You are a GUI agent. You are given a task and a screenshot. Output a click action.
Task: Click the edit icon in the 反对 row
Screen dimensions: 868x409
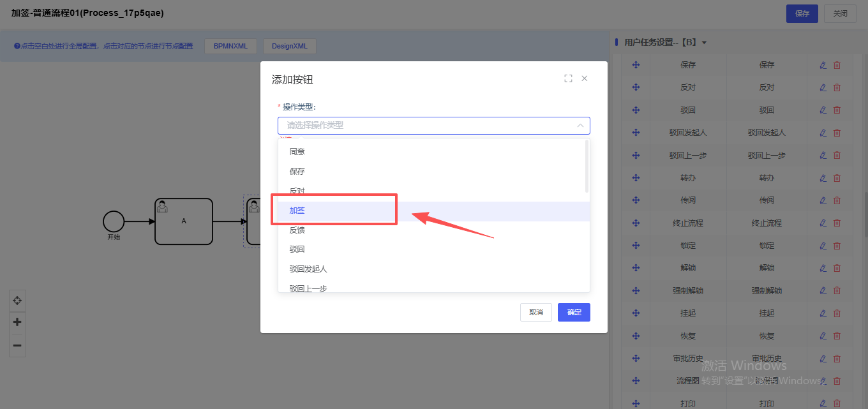[823, 87]
